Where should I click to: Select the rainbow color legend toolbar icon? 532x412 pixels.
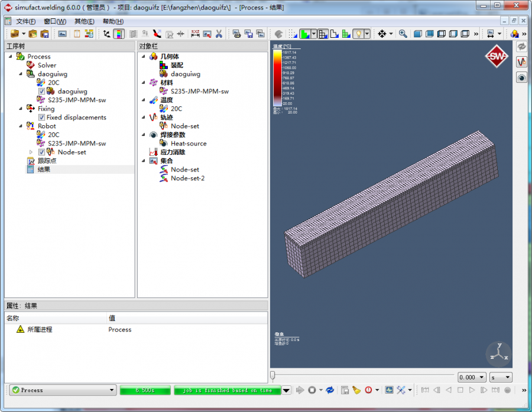(119, 34)
